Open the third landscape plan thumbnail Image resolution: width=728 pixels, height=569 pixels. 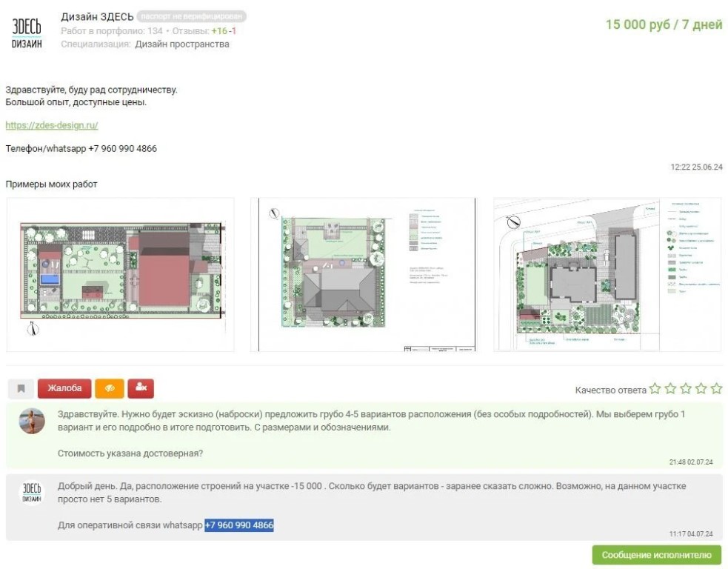pos(607,275)
